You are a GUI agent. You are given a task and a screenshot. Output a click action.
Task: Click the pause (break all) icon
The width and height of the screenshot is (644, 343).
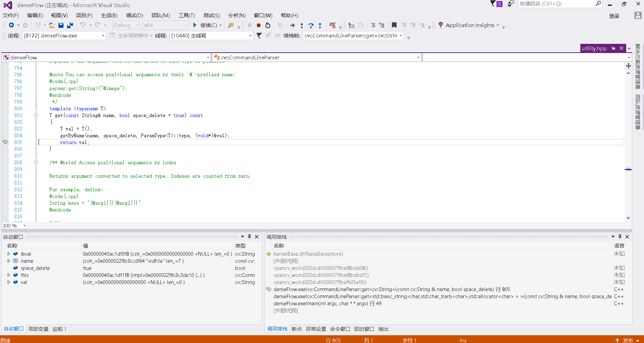point(250,25)
